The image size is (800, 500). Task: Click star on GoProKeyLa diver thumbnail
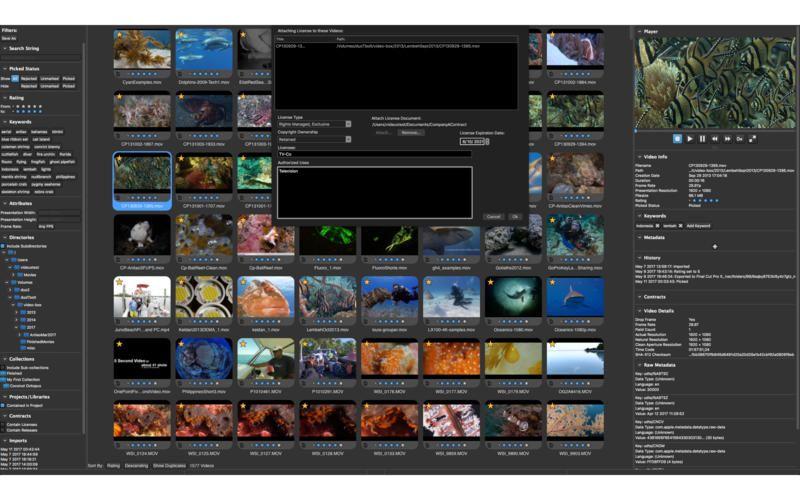click(553, 220)
